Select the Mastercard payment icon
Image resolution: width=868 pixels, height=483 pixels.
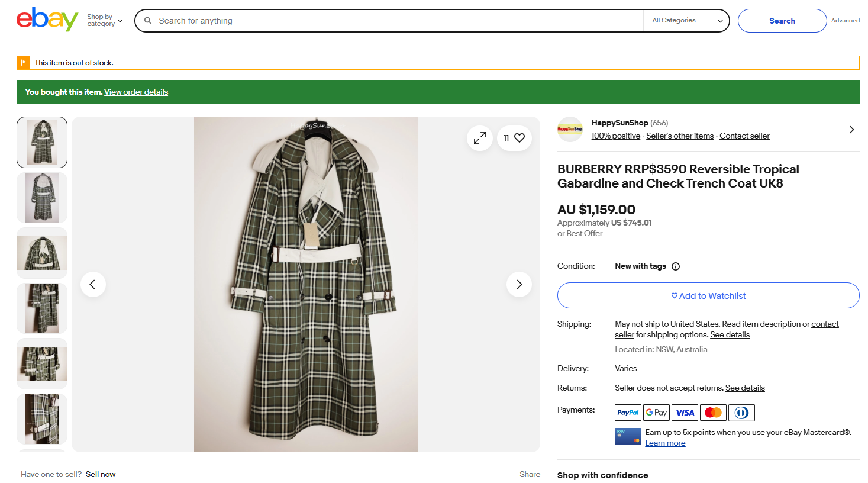pyautogui.click(x=713, y=413)
